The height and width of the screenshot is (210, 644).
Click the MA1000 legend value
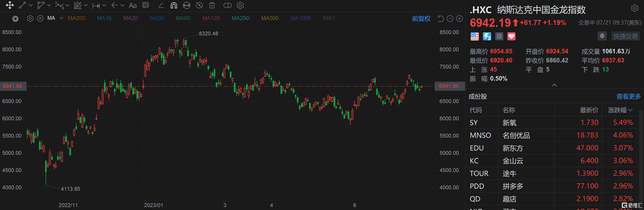pos(301,18)
